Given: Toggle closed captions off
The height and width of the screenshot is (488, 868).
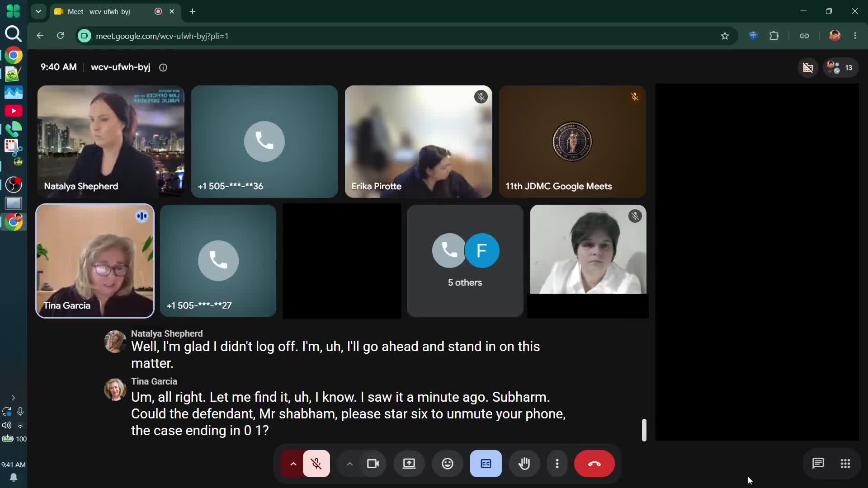Looking at the screenshot, I should tap(486, 464).
